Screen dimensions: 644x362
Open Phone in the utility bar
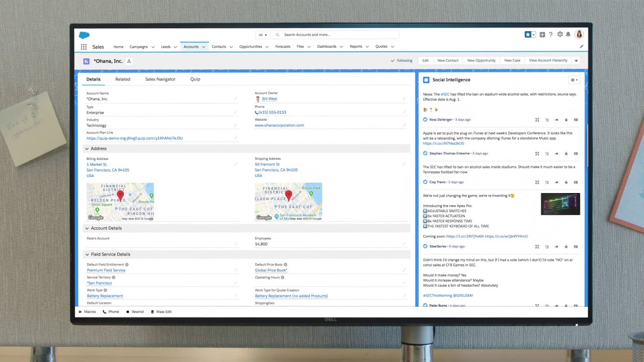[x=111, y=312]
